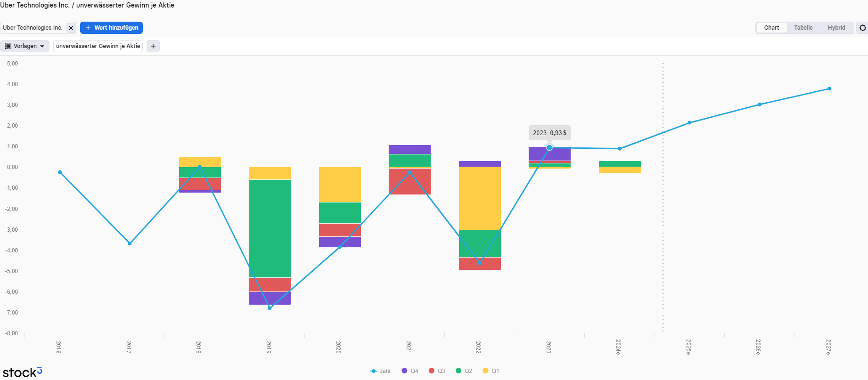The image size is (868, 380).
Task: Remove the Uber Technologies Inc. chip
Action: (71, 28)
